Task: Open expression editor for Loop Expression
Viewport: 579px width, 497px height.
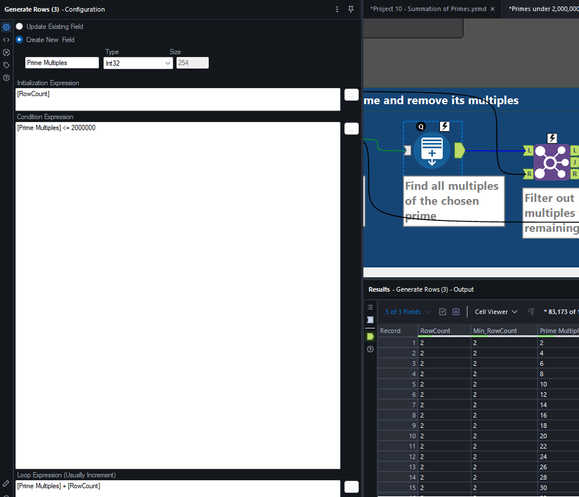Action: click(351, 487)
